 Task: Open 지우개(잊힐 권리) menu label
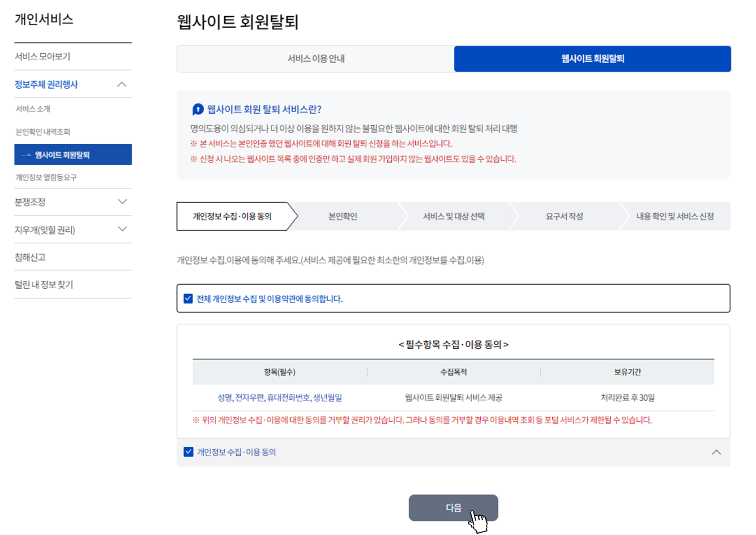(45, 230)
